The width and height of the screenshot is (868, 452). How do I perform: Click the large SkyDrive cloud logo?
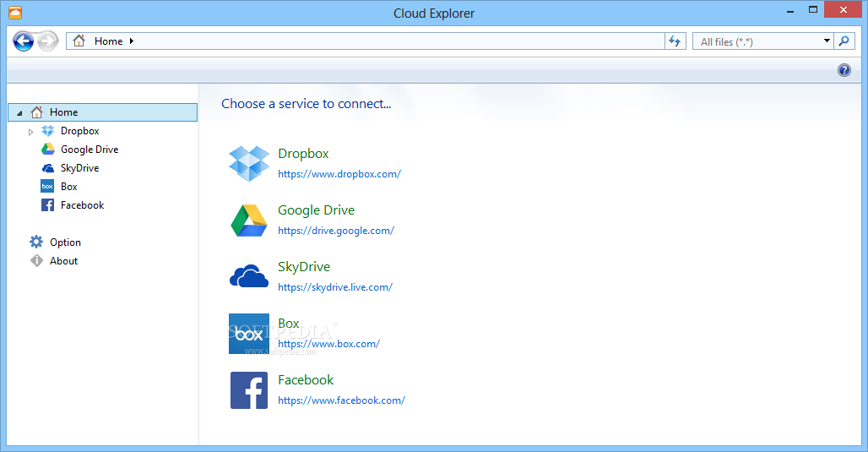tap(249, 276)
